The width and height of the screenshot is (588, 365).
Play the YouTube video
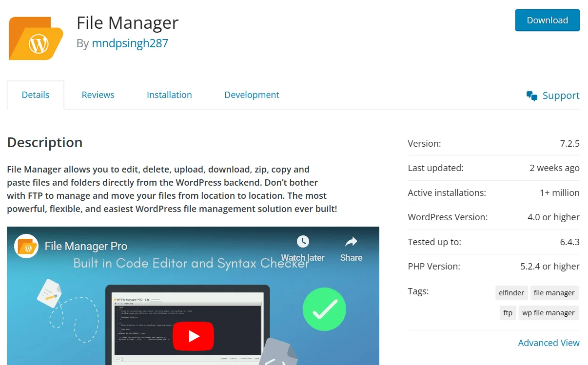click(194, 336)
